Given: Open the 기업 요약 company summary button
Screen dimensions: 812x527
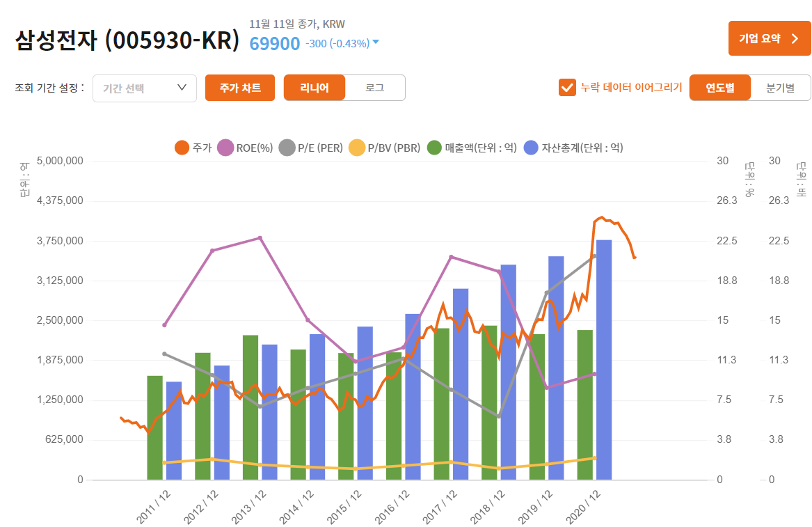Looking at the screenshot, I should pyautogui.click(x=770, y=38).
